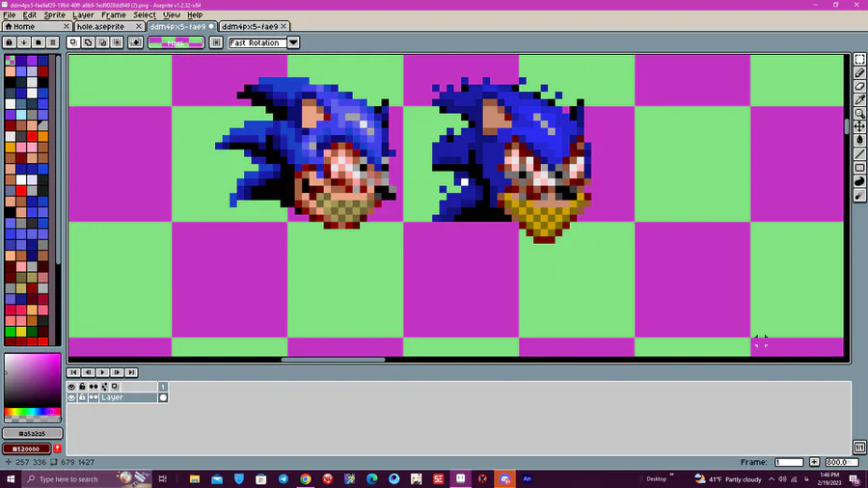Select the cel of Layer at frame 1
This screenshot has width=868, height=488.
point(163,397)
